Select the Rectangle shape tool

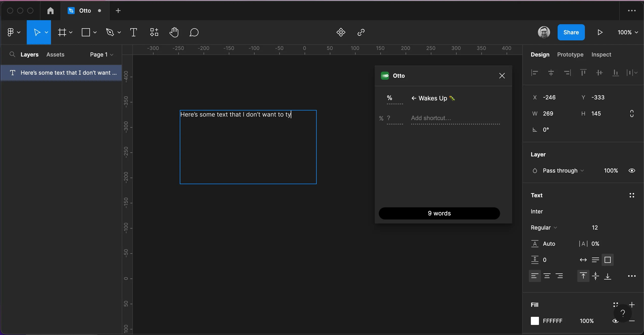pyautogui.click(x=86, y=32)
